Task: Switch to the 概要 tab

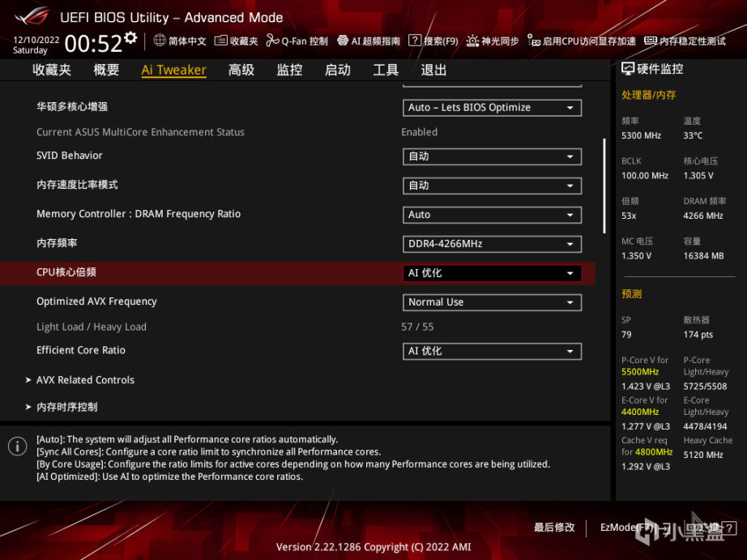Action: [x=106, y=70]
